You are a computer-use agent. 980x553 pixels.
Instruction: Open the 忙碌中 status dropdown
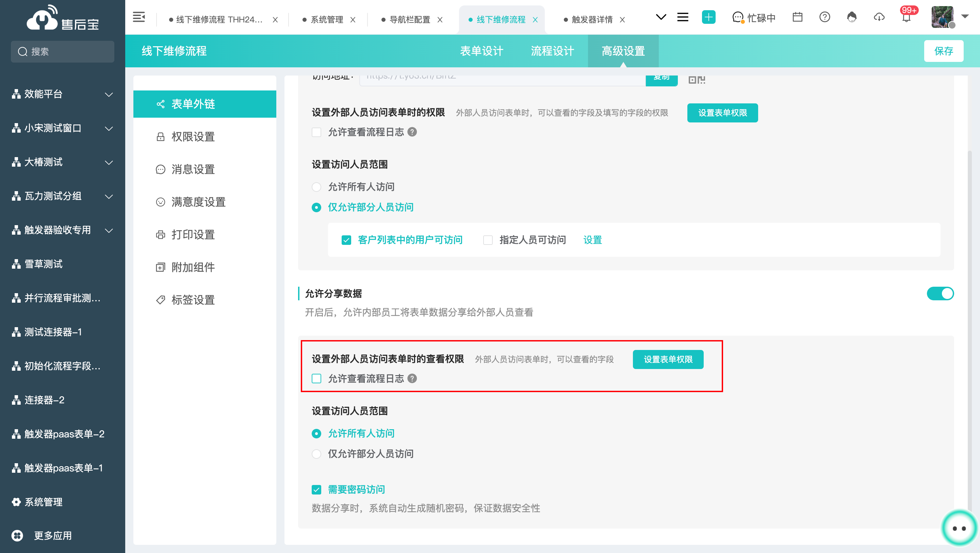tap(754, 17)
